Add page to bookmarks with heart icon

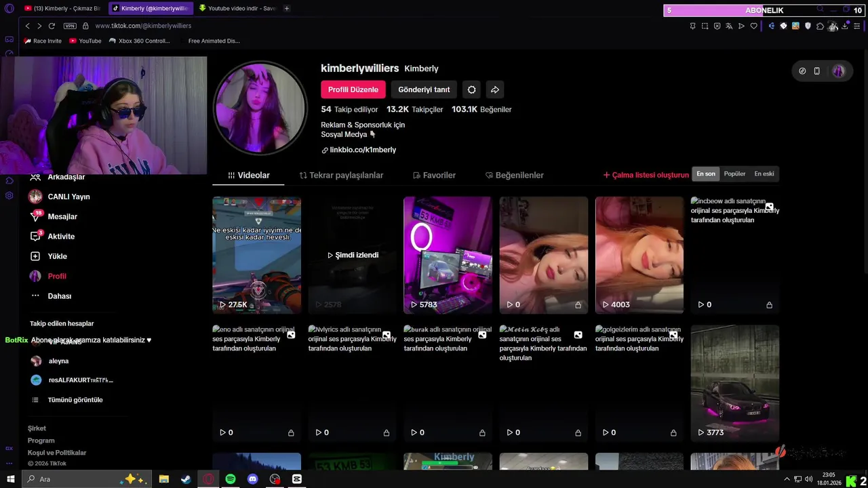click(753, 26)
